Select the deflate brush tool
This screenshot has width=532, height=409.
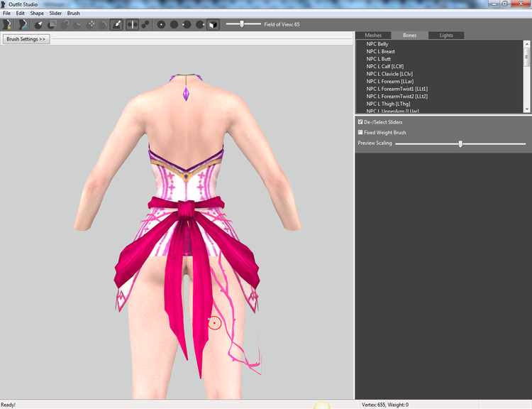tap(78, 24)
